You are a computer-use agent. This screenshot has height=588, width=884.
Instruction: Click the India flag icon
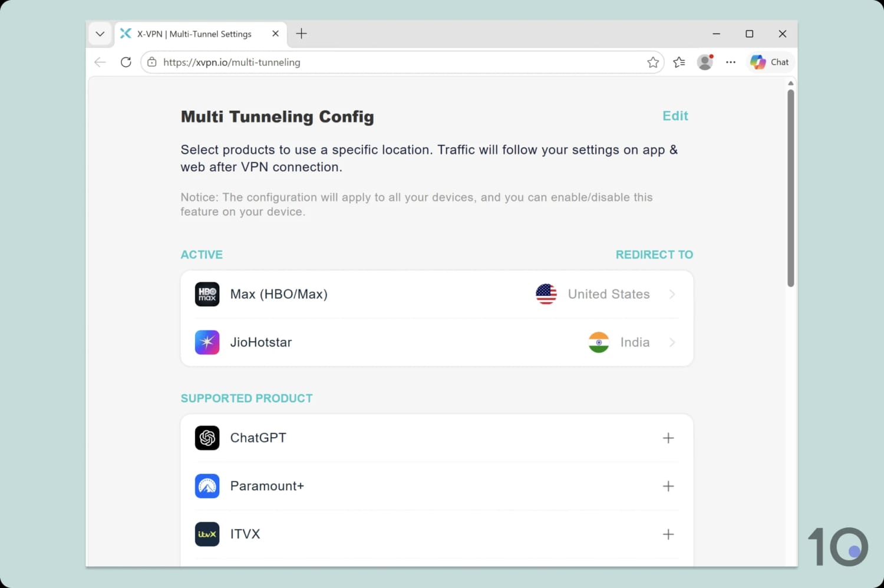tap(599, 342)
